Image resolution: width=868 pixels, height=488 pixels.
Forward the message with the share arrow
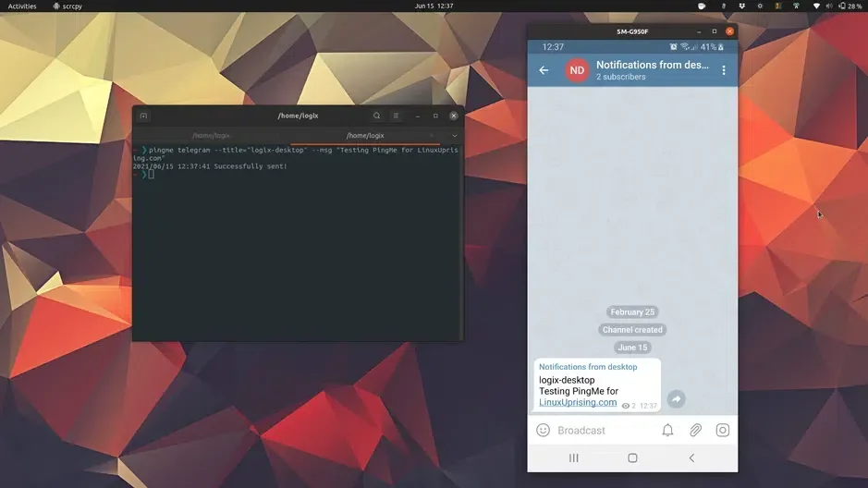click(676, 399)
